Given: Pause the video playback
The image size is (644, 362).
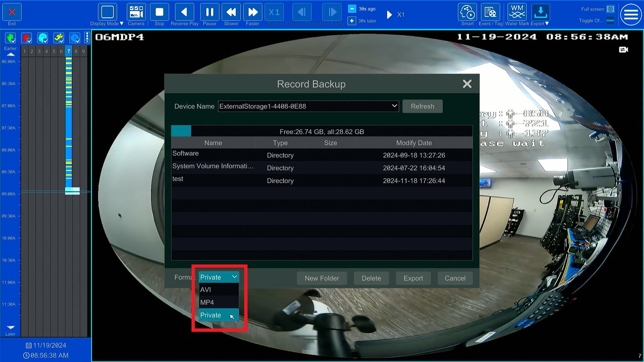Looking at the screenshot, I should click(209, 12).
